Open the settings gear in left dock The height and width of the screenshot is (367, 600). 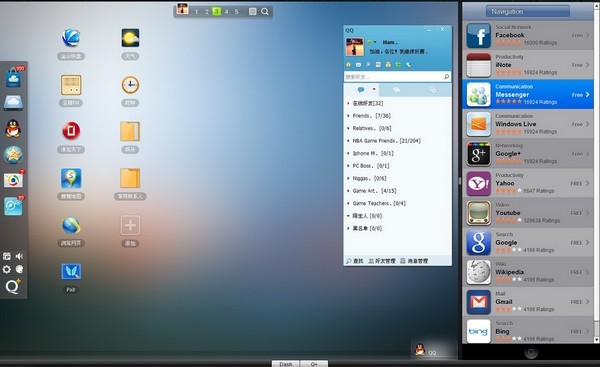pyautogui.click(x=7, y=269)
